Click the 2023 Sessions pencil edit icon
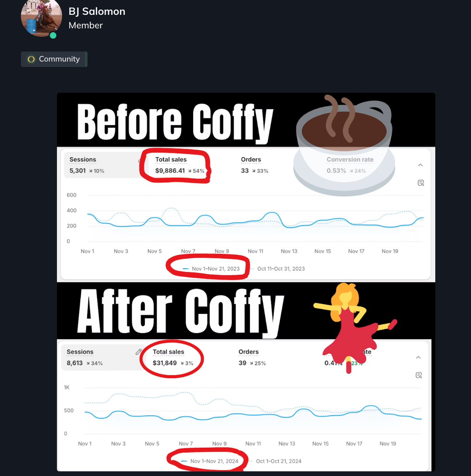 [140, 160]
